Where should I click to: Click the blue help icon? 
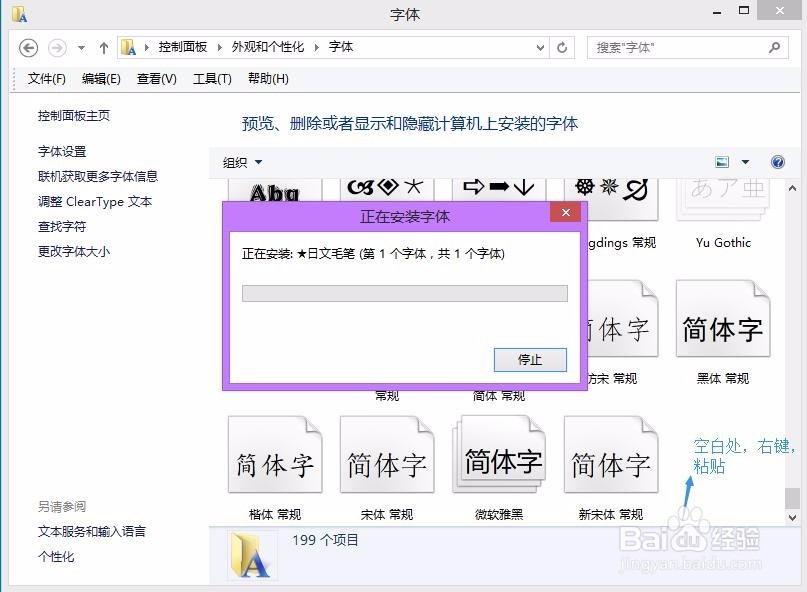coord(778,162)
